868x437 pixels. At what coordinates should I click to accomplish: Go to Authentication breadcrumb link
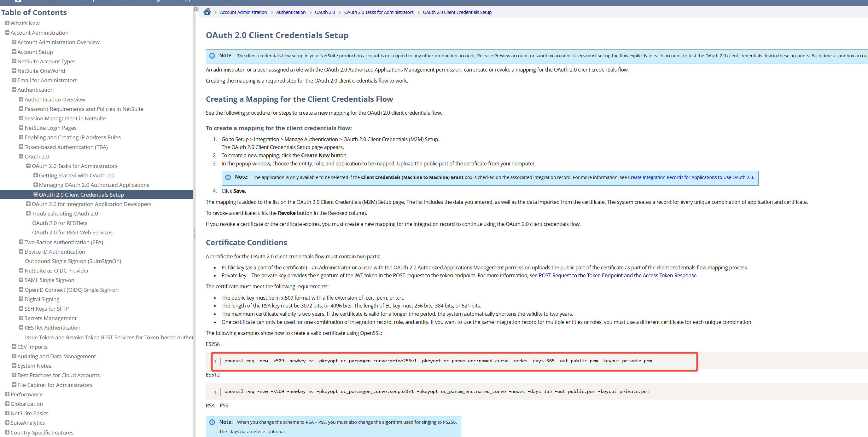(x=290, y=12)
